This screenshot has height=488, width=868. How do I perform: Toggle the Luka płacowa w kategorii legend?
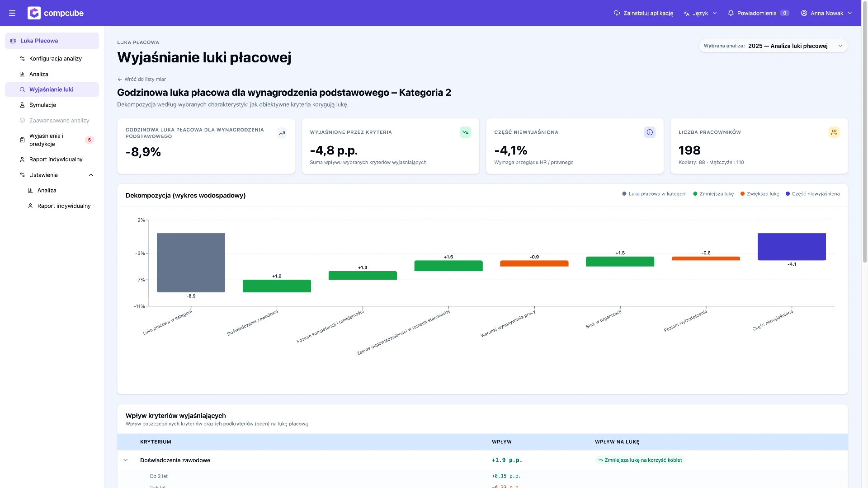pos(654,194)
